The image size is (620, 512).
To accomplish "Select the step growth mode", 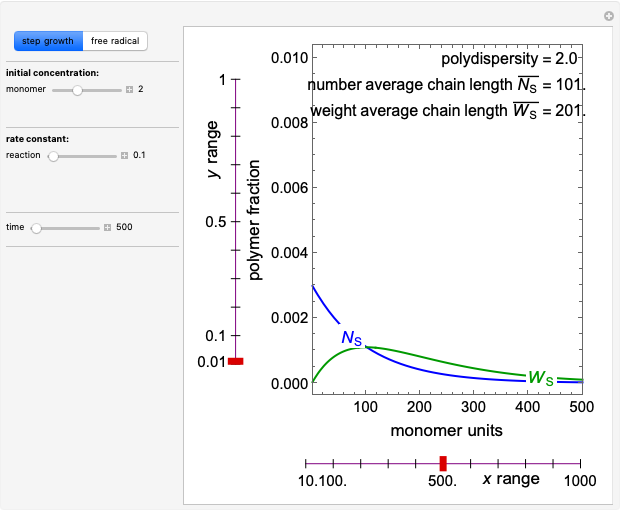I will (x=48, y=41).
